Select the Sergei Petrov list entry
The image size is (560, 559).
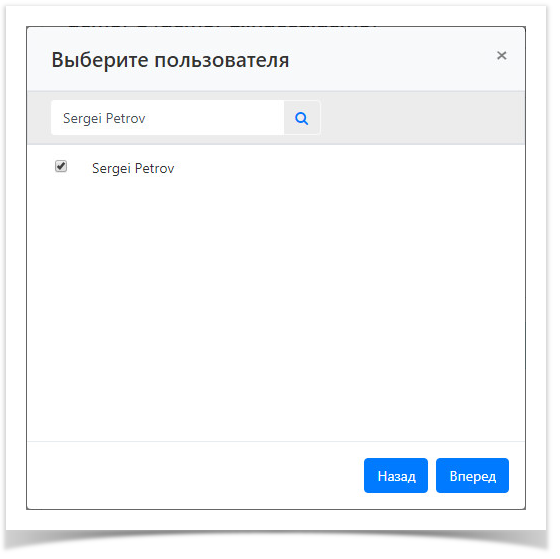pos(135,170)
